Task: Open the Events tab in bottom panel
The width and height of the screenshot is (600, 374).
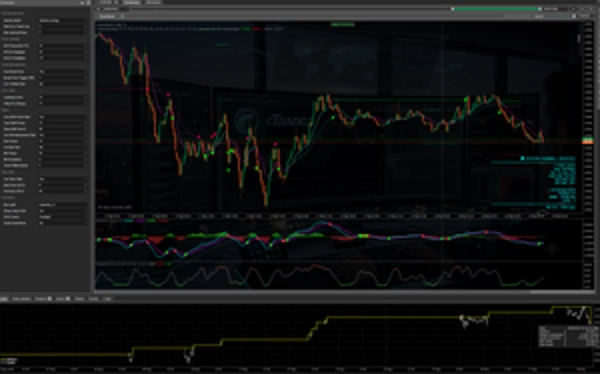Action: point(93,299)
